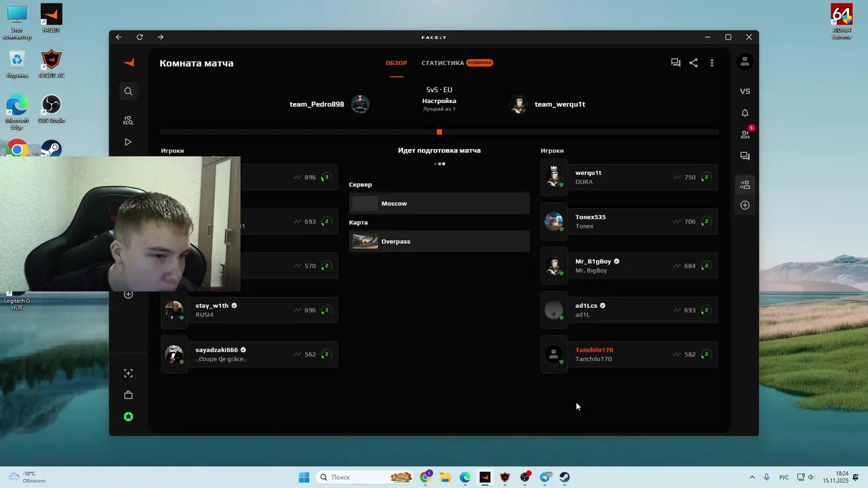This screenshot has width=868, height=488.
Task: Click the FACEIT logo in the sidebar
Action: pos(128,62)
